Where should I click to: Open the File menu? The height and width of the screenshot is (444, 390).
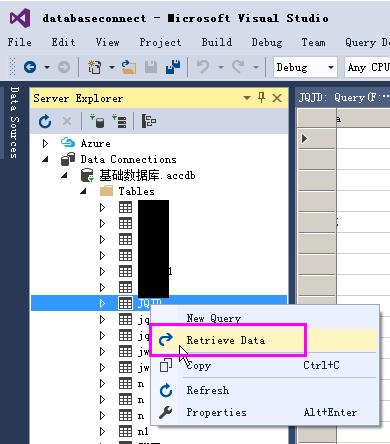pyautogui.click(x=20, y=42)
